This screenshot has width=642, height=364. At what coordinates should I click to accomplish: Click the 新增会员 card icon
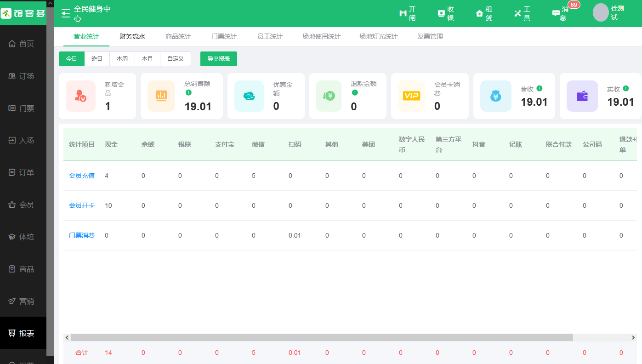[x=80, y=96]
